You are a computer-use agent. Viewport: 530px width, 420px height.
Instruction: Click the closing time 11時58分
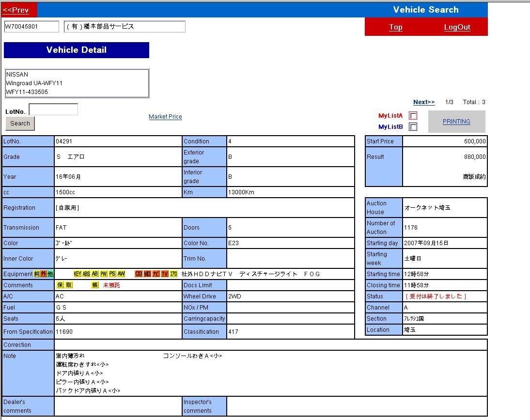(x=417, y=285)
